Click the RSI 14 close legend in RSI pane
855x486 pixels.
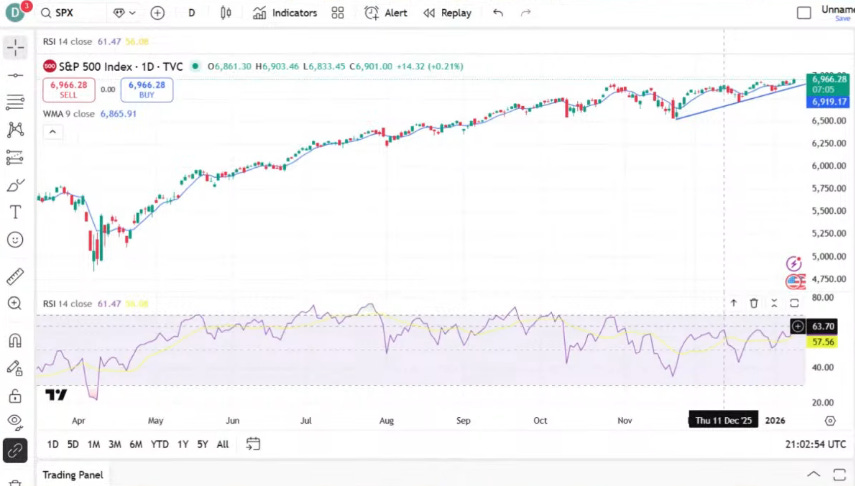pyautogui.click(x=68, y=304)
